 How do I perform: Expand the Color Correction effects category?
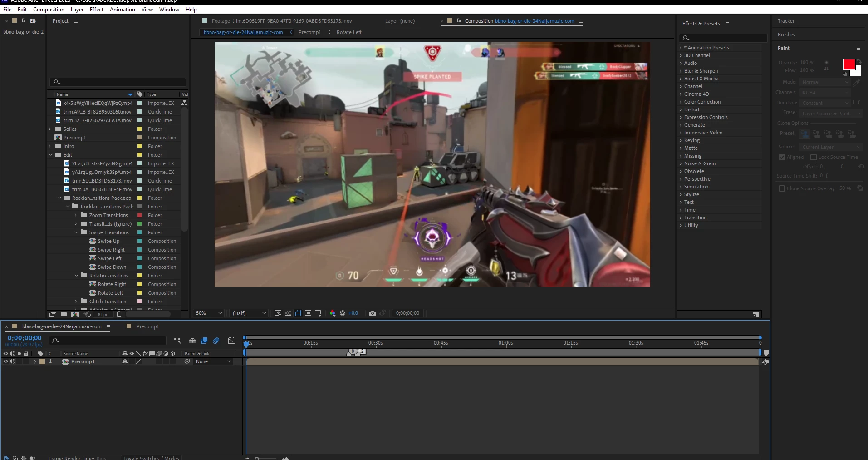(x=681, y=102)
